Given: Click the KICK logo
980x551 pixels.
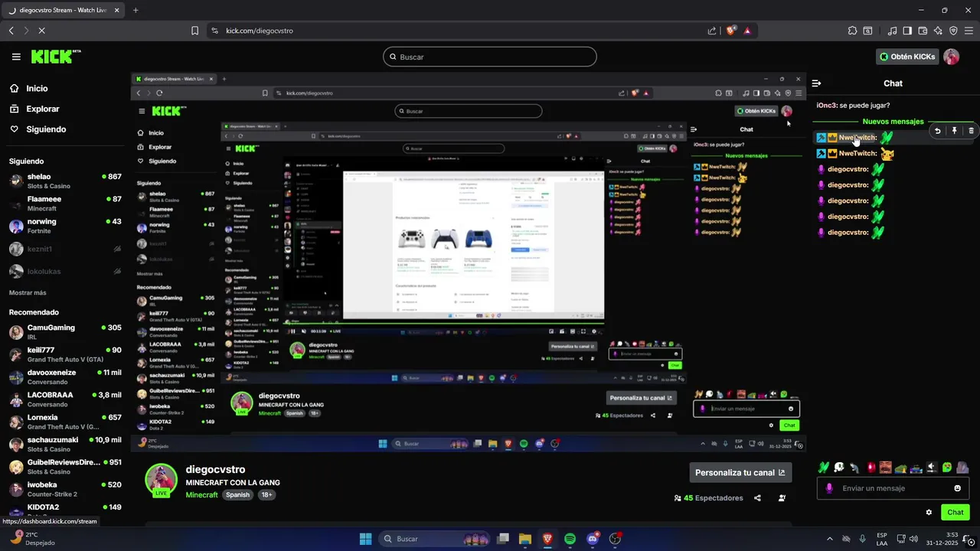Looking at the screenshot, I should [x=56, y=57].
